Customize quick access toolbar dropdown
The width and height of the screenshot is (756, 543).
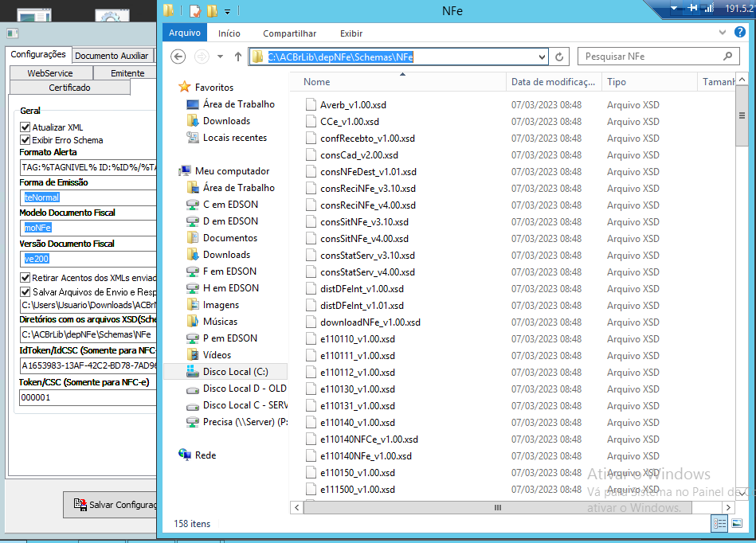coord(228,11)
